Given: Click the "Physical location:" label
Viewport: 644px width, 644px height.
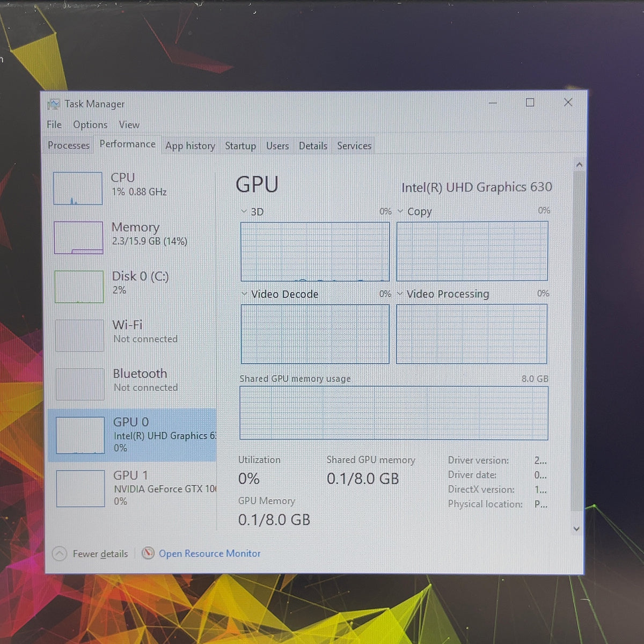Looking at the screenshot, I should click(x=485, y=504).
